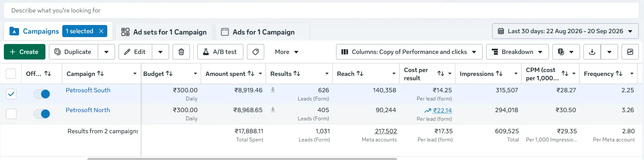
Task: Open Ad sets for 1 Campaign tab
Action: point(164,32)
